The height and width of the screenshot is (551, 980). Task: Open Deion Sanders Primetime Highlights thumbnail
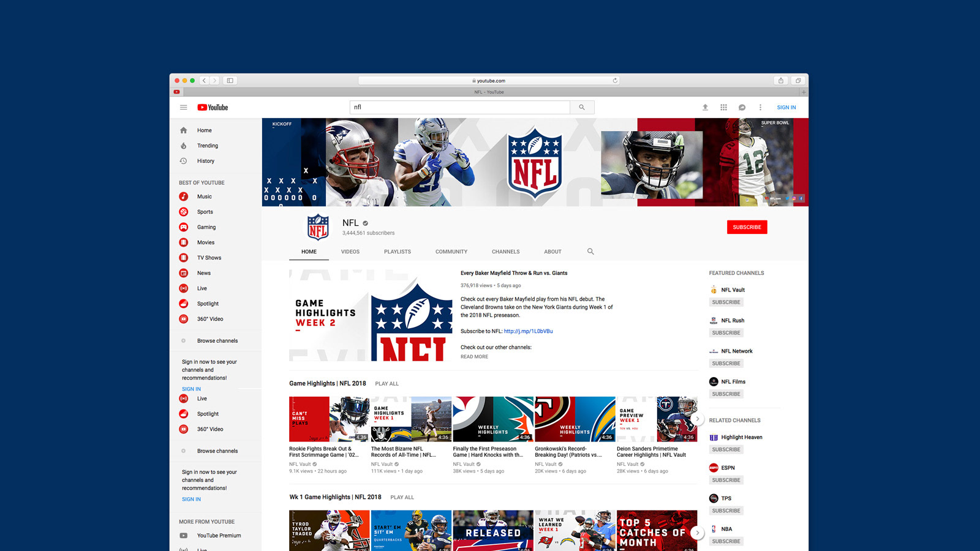coord(657,419)
